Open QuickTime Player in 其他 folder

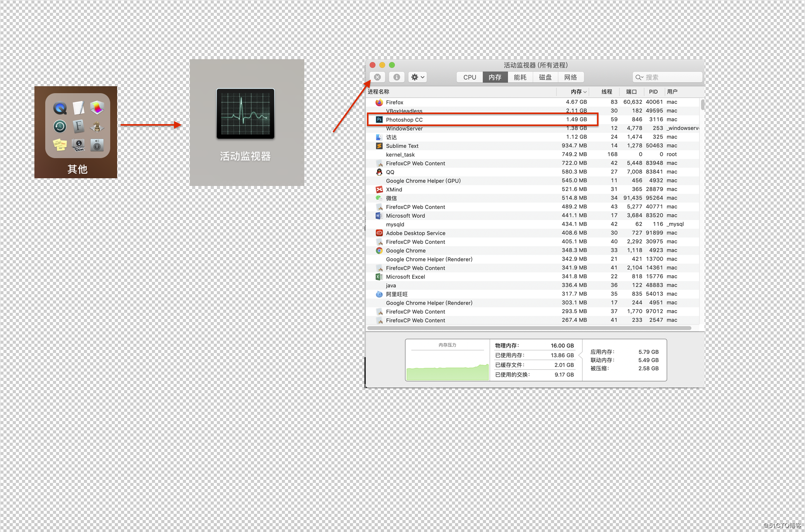pos(60,108)
